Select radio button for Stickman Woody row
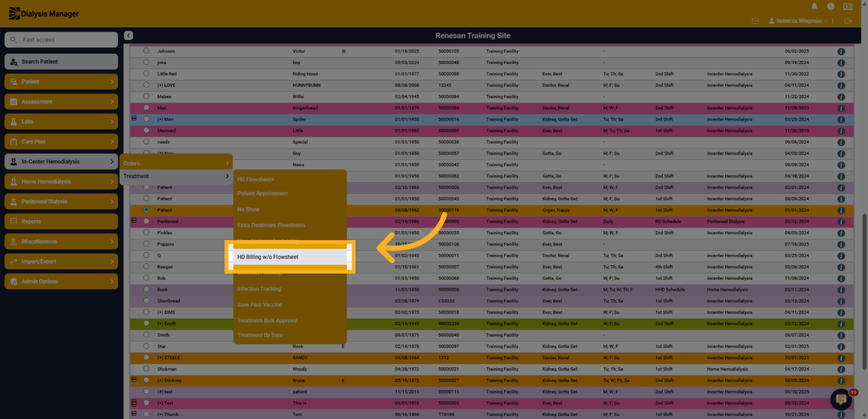The image size is (868, 419). pyautogui.click(x=146, y=368)
